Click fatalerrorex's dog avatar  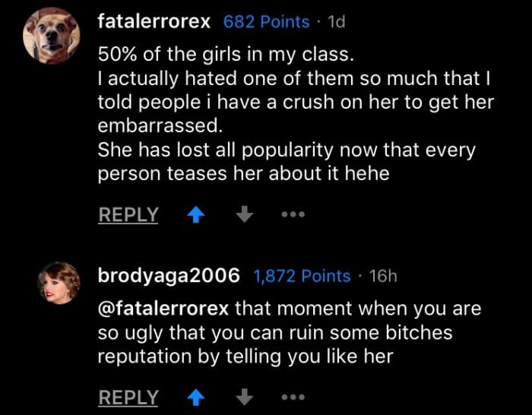pos(52,36)
